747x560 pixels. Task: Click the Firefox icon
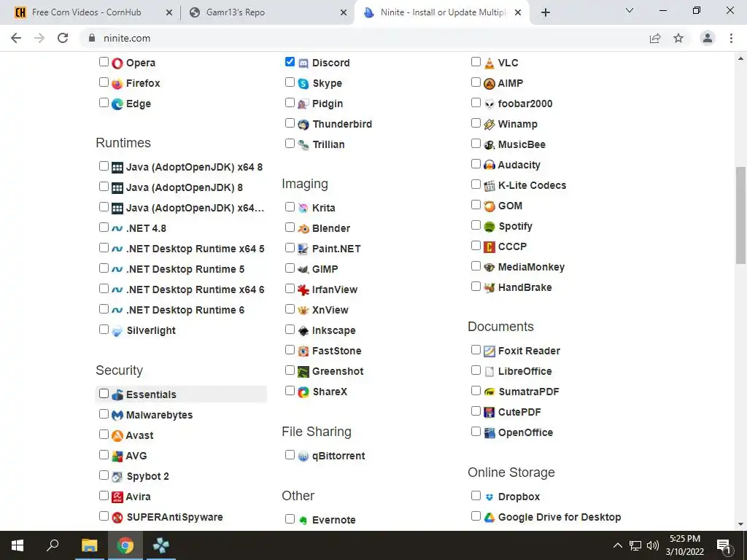(x=117, y=83)
